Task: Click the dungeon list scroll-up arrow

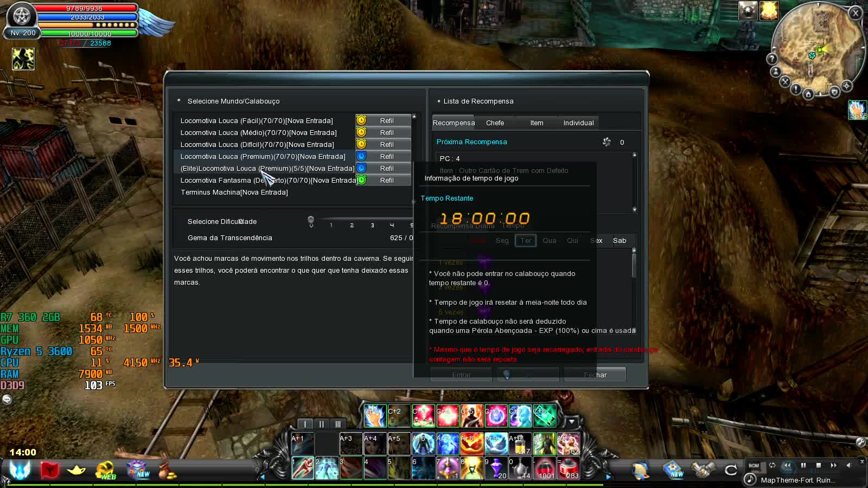Action: click(x=414, y=117)
